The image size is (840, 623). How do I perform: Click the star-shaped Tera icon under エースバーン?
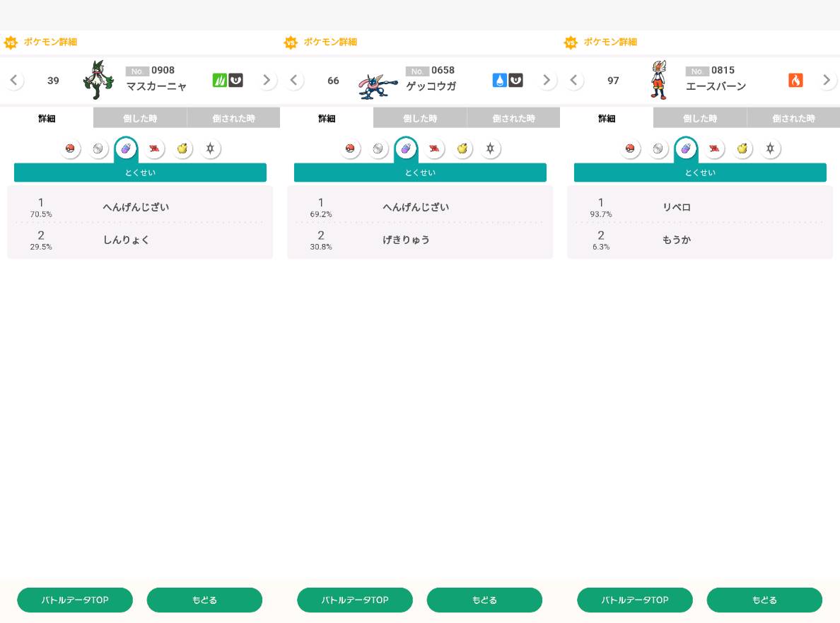[x=770, y=149]
